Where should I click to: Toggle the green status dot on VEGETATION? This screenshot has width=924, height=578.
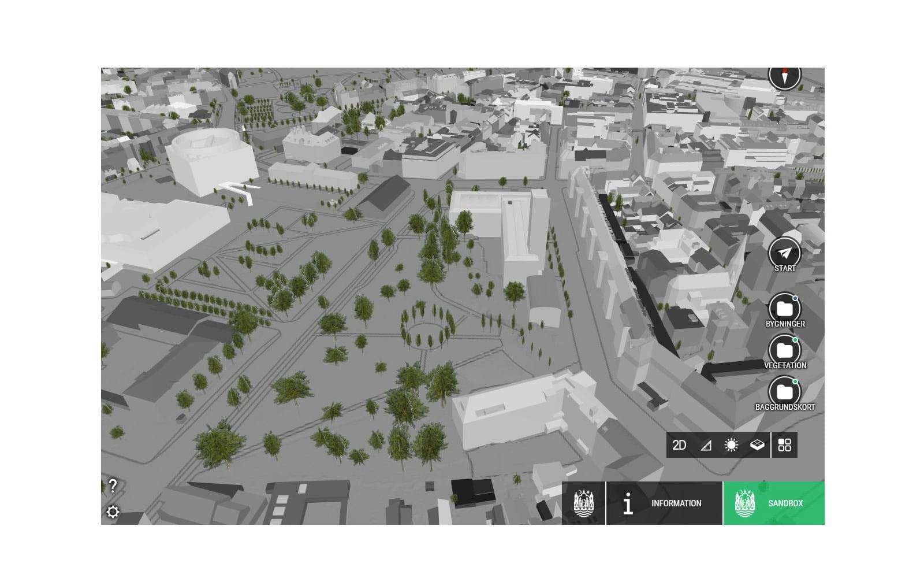[795, 340]
